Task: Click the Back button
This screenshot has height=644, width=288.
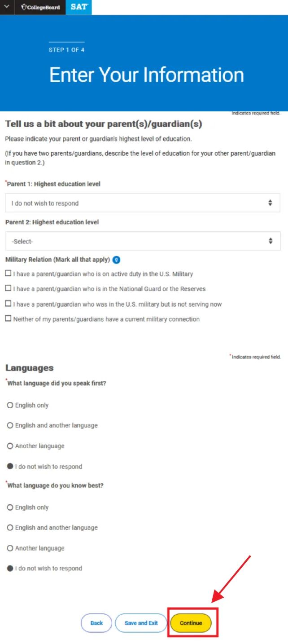Action: pos(96,623)
